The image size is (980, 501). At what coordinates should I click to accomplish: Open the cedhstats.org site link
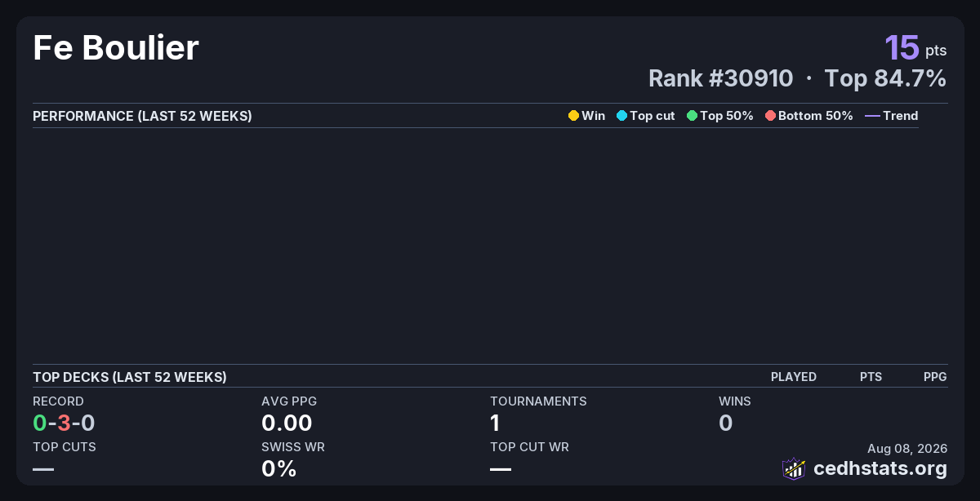pyautogui.click(x=880, y=468)
